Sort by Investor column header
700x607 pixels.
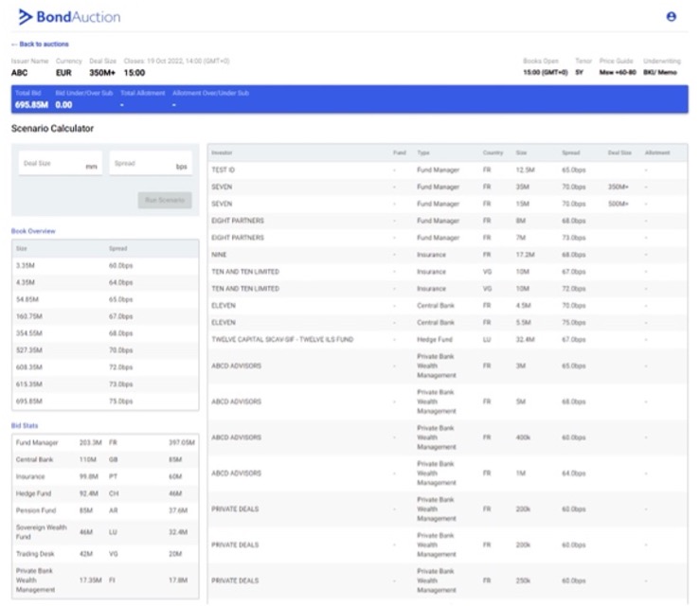pos(222,152)
